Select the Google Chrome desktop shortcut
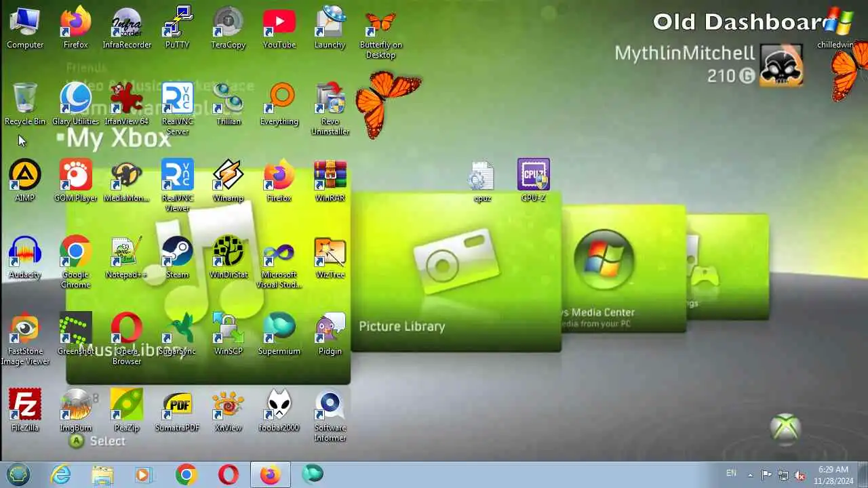The height and width of the screenshot is (488, 868). click(x=76, y=262)
